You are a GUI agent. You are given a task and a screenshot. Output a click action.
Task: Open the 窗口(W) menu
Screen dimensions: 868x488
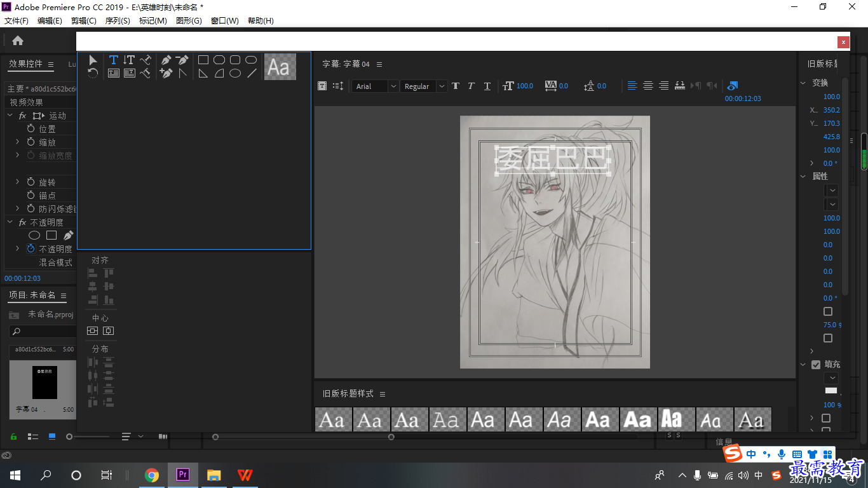(x=225, y=20)
